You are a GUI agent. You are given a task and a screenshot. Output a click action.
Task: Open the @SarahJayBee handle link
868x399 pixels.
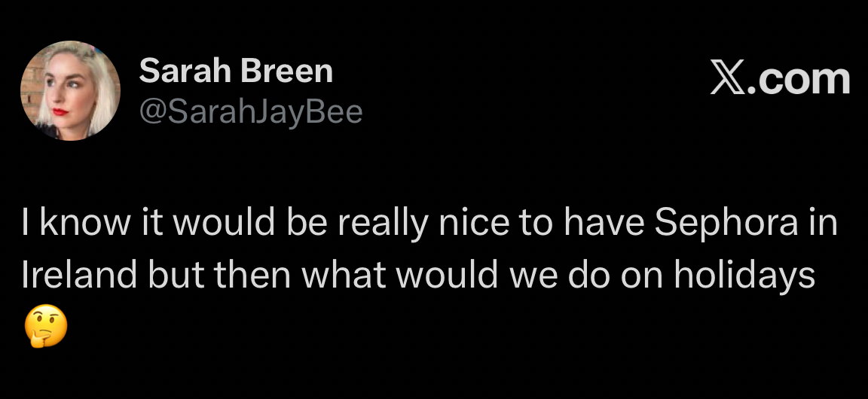click(x=251, y=112)
